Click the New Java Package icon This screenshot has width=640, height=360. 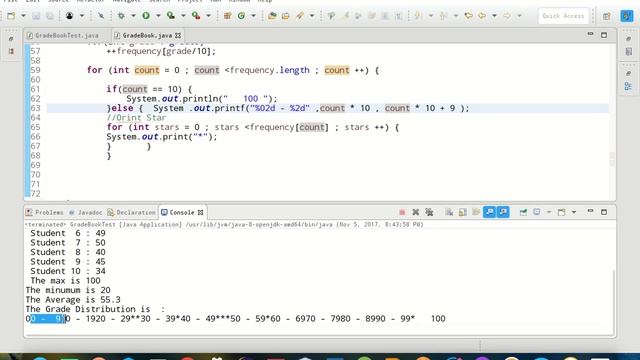pyautogui.click(x=227, y=16)
